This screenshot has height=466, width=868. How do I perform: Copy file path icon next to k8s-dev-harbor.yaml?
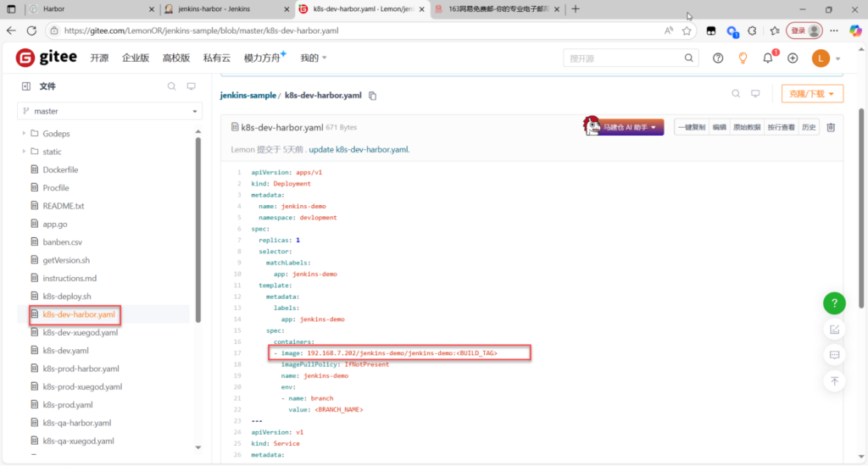(x=372, y=96)
